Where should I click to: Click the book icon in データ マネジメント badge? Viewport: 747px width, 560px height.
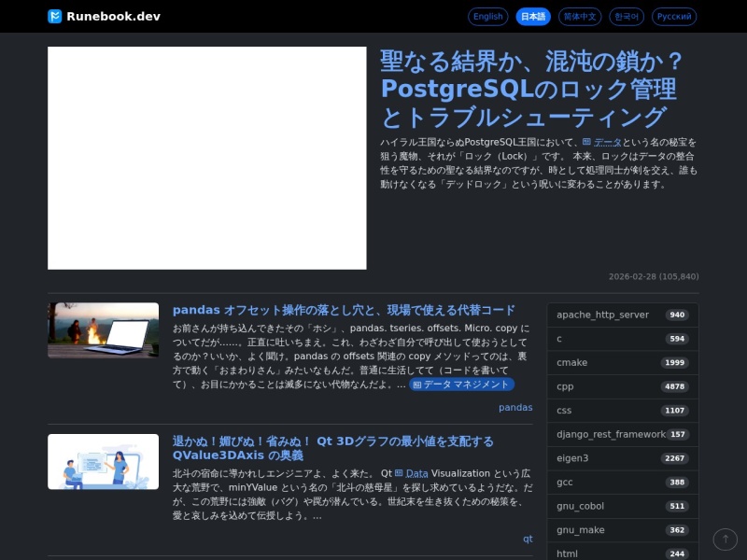coord(417,385)
